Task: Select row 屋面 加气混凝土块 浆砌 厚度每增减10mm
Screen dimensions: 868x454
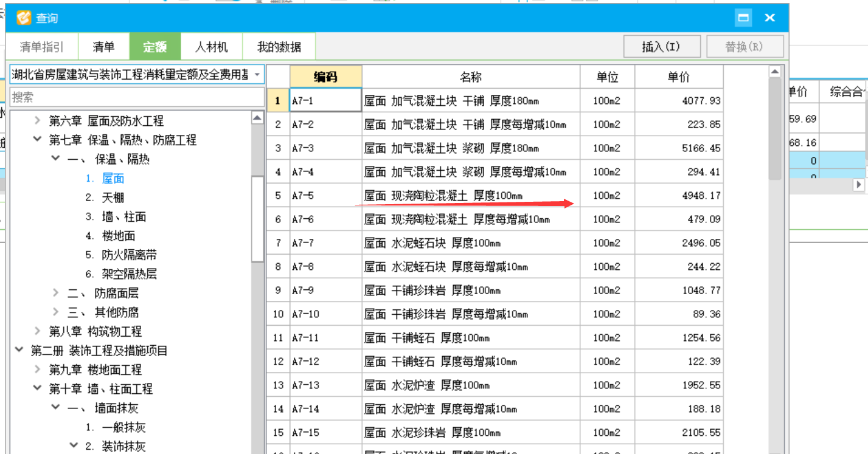Action: click(471, 172)
